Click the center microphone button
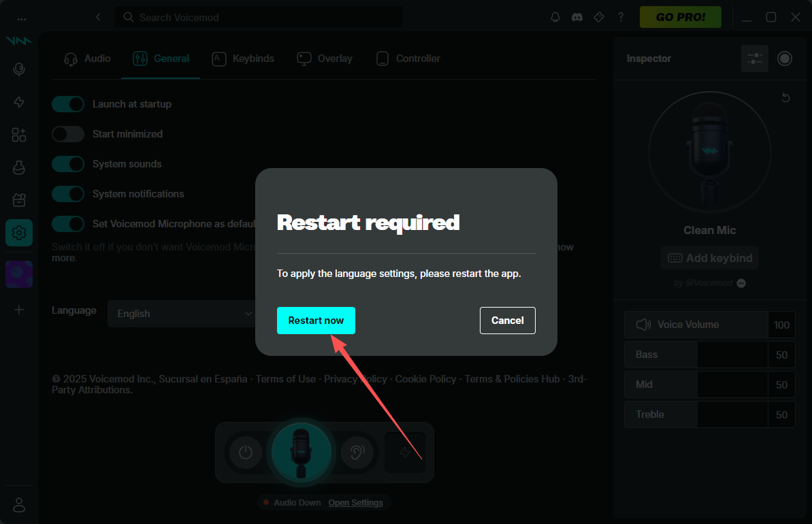 click(301, 453)
